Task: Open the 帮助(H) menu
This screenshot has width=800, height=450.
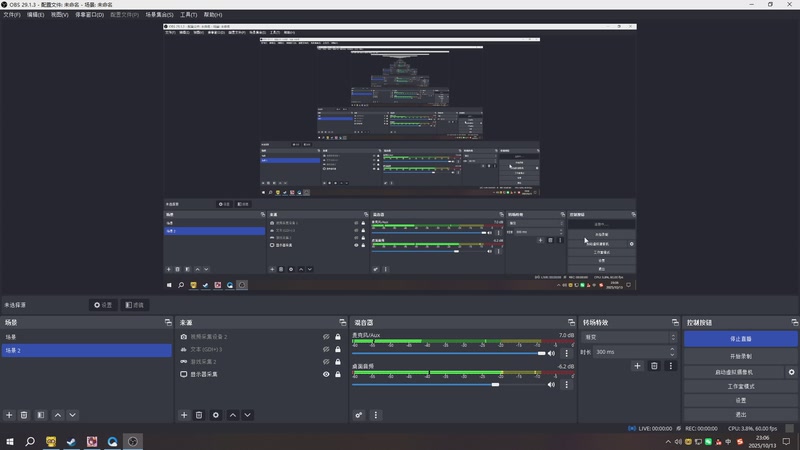Action: click(213, 15)
